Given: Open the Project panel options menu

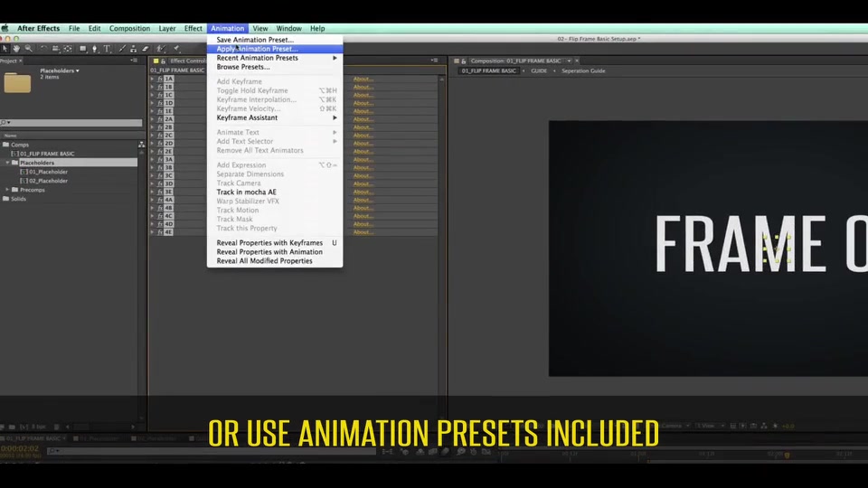Looking at the screenshot, I should 134,61.
